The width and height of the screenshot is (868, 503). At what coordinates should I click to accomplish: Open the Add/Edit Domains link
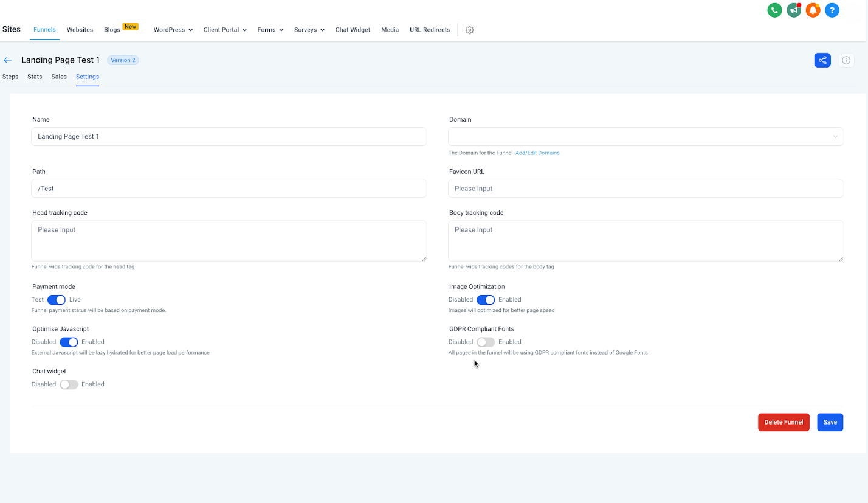click(x=537, y=153)
